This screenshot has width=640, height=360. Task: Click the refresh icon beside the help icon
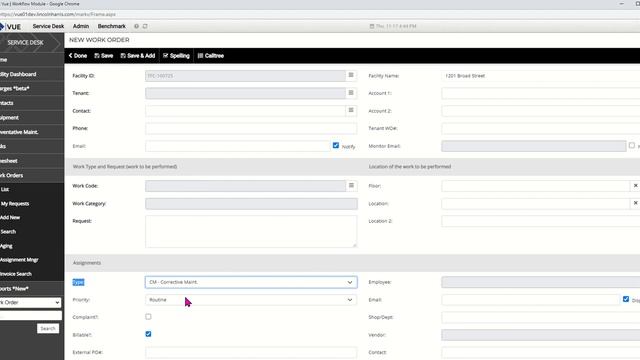coord(145,26)
